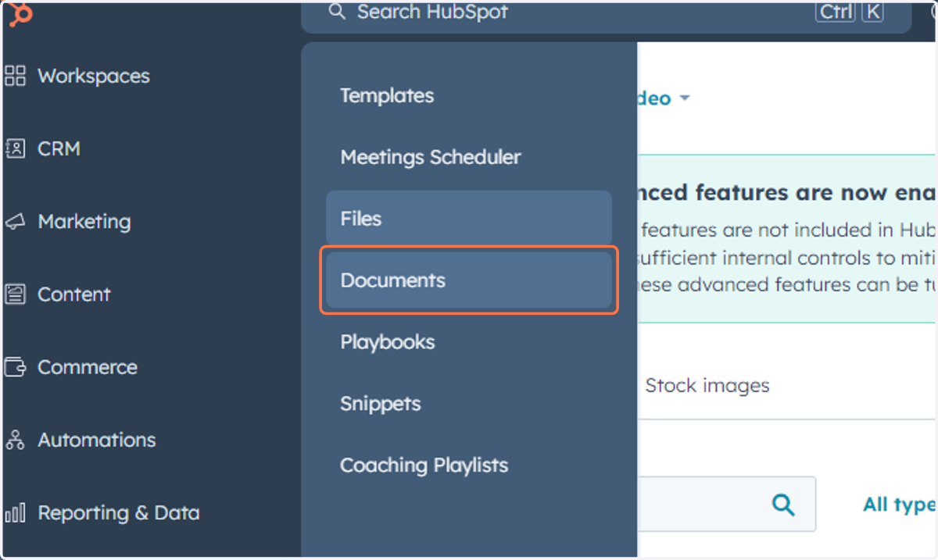
Task: Focus the file search input box
Action: (727, 504)
